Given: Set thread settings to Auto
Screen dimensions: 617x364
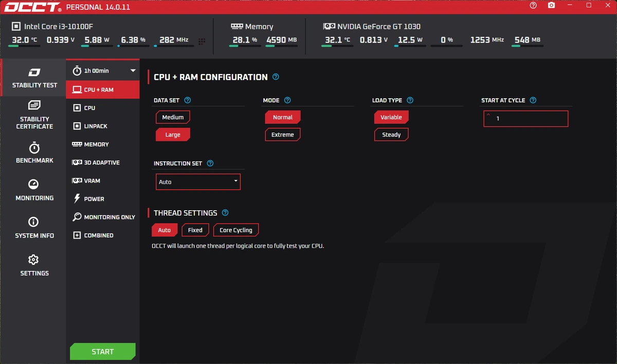Looking at the screenshot, I should 165,230.
